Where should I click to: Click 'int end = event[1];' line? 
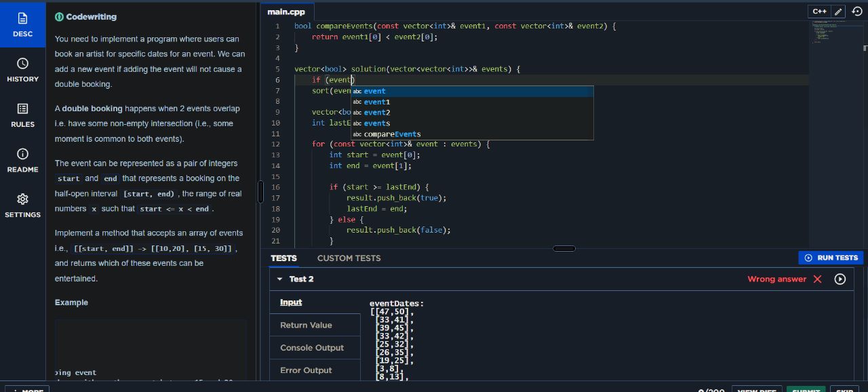point(370,165)
